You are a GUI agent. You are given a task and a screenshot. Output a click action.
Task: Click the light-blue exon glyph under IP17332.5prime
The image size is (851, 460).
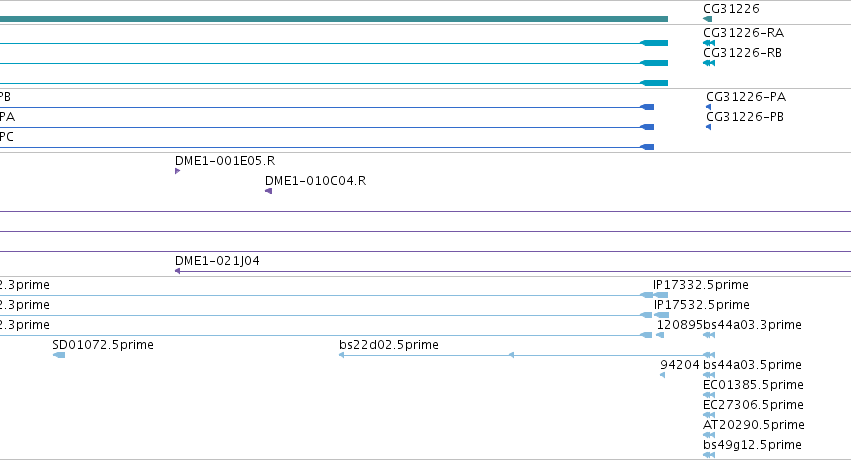pyautogui.click(x=661, y=295)
